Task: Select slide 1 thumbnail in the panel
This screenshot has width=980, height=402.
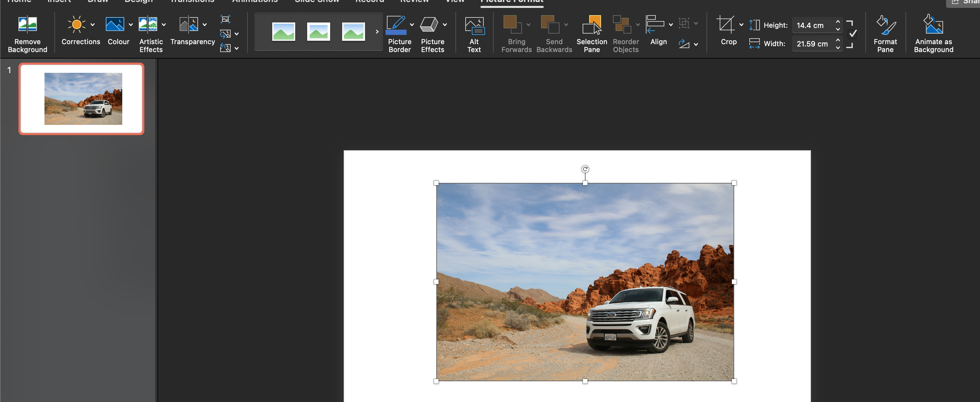Action: tap(81, 99)
